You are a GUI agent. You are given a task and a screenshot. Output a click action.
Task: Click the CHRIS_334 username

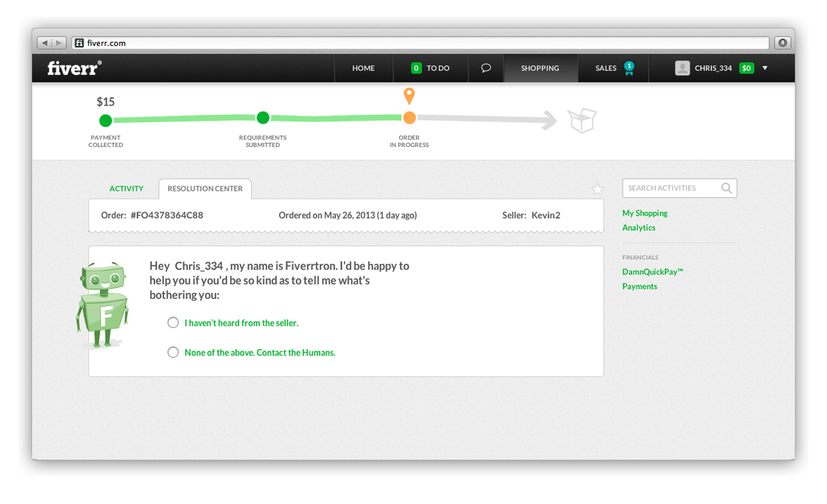[x=713, y=68]
